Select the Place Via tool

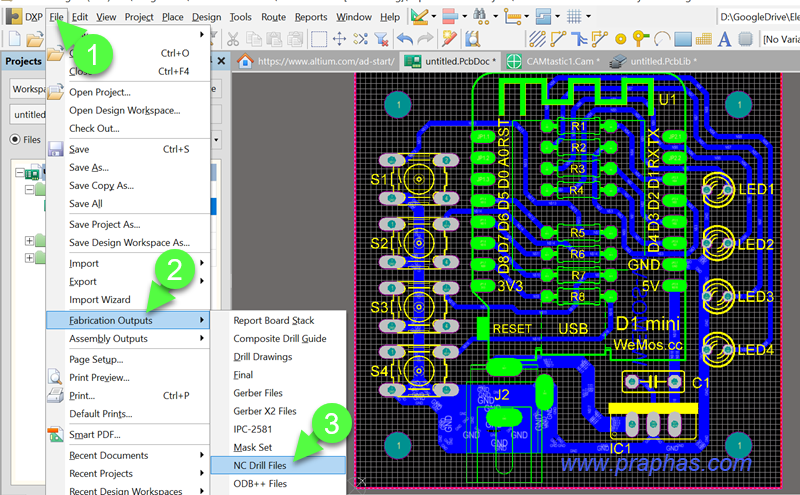[x=641, y=39]
